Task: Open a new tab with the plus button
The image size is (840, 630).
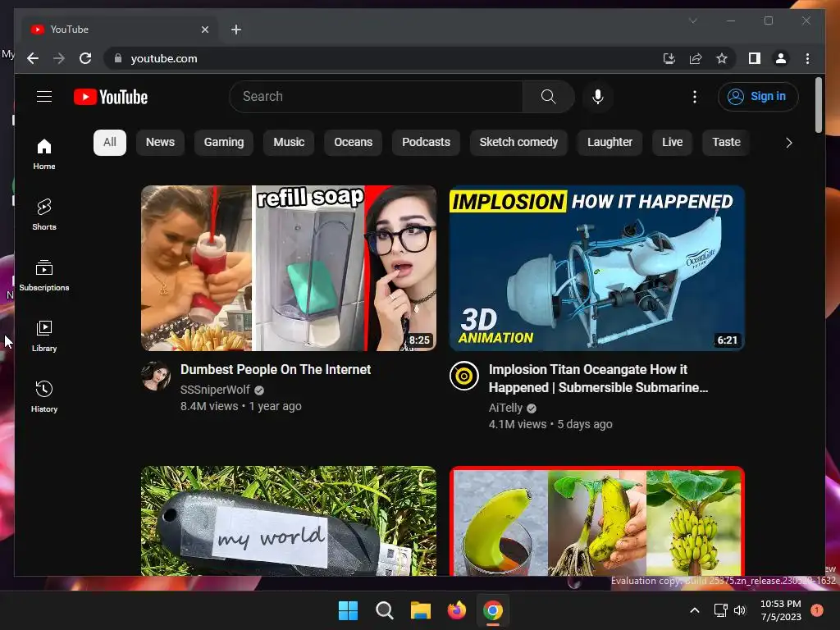Action: [236, 30]
